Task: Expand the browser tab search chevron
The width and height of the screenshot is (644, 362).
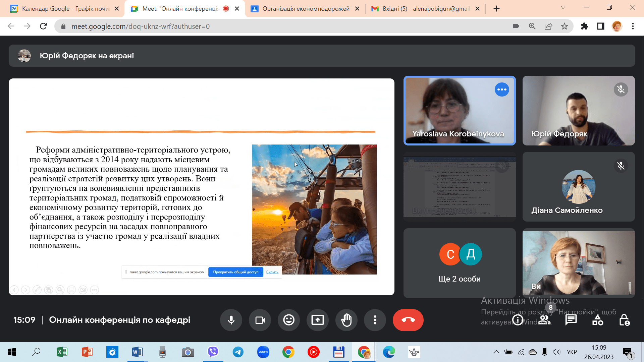Action: [x=563, y=8]
